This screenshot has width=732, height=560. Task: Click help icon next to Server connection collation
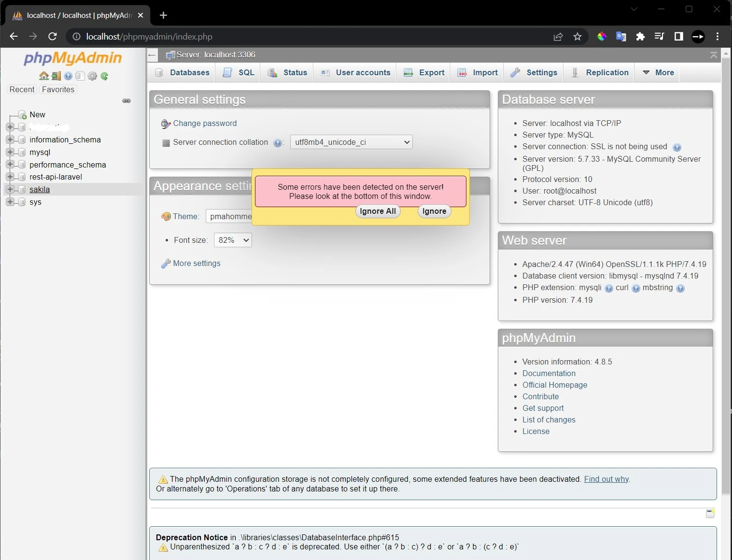(278, 143)
